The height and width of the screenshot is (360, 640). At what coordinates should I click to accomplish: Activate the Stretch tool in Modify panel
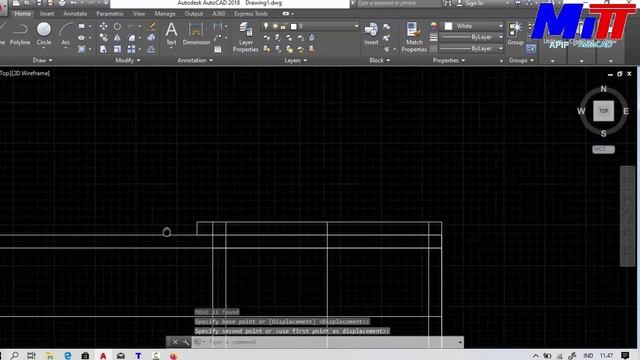tap(104, 49)
